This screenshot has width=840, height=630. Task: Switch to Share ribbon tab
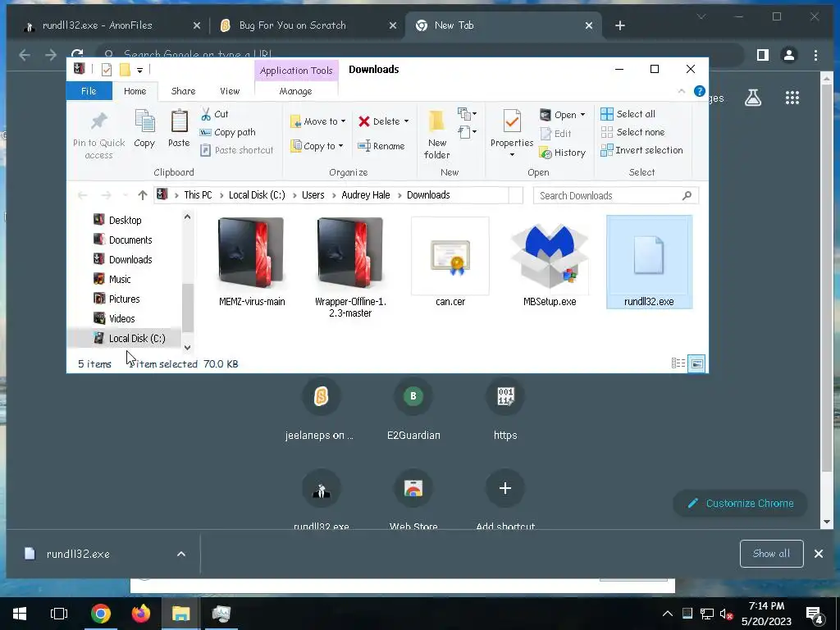(x=183, y=91)
